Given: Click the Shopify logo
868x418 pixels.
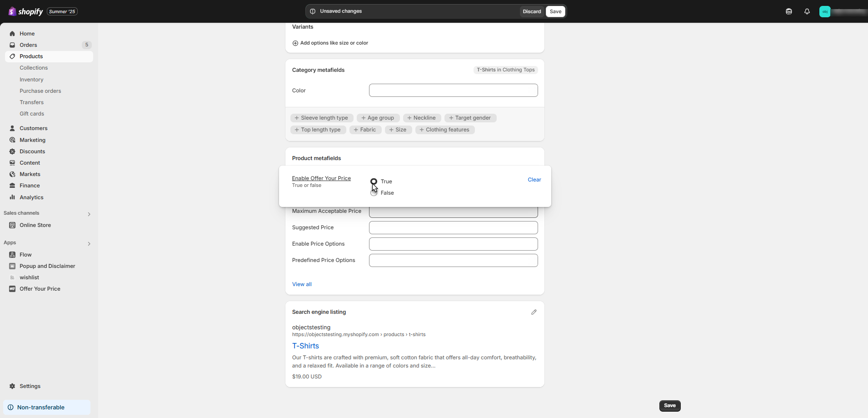Looking at the screenshot, I should click(x=26, y=11).
